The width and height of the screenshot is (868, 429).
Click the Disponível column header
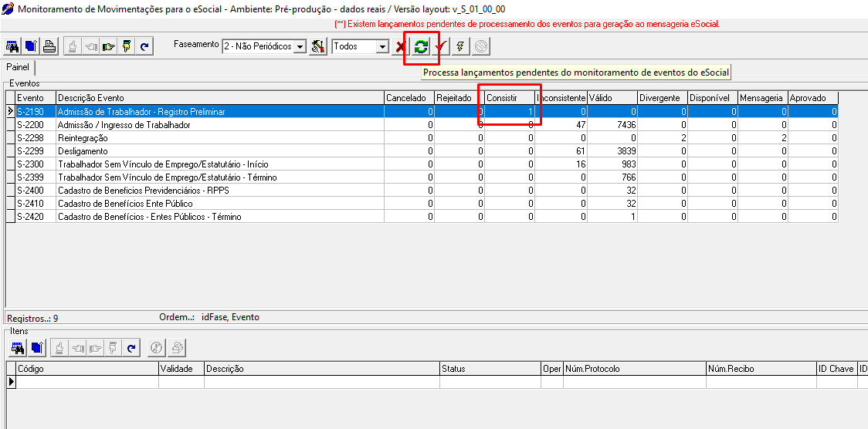coord(713,98)
